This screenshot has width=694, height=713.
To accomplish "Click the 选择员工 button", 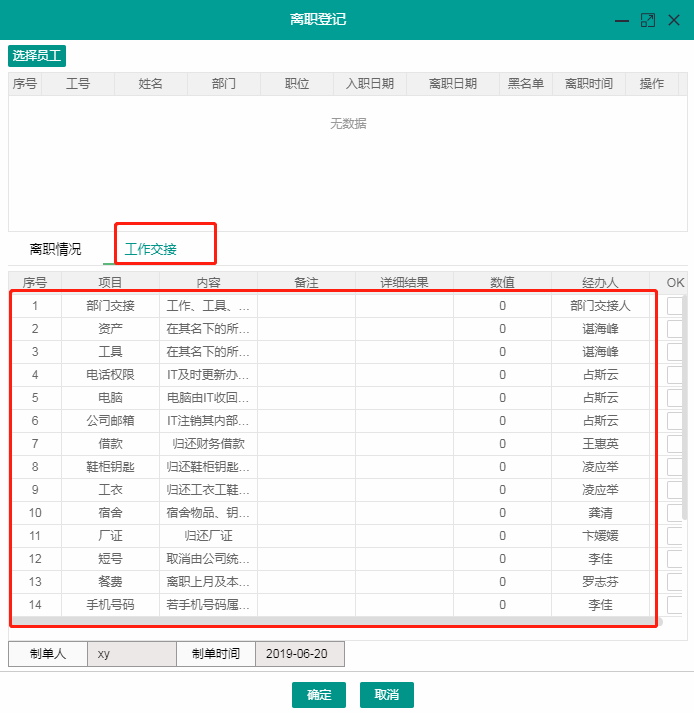I will 36,56.
